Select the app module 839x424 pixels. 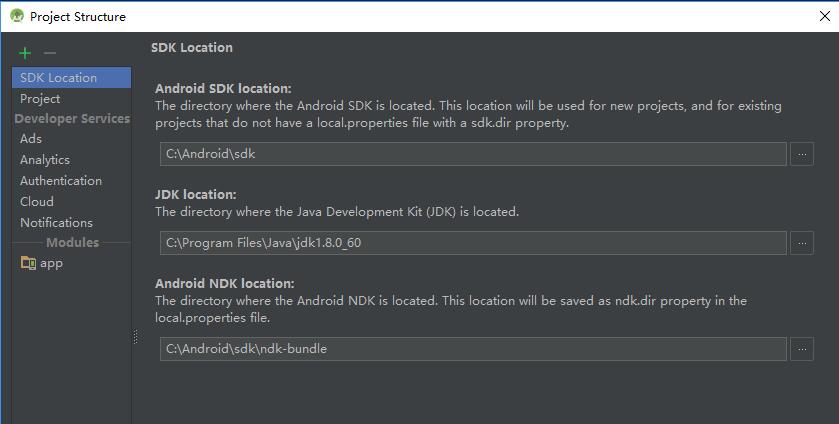pyautogui.click(x=51, y=263)
